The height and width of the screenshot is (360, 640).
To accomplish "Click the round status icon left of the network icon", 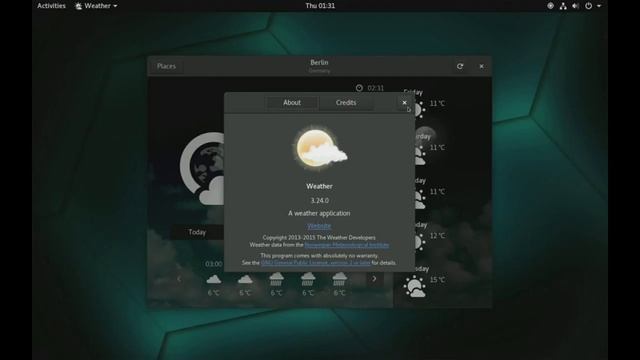I will click(x=550, y=6).
